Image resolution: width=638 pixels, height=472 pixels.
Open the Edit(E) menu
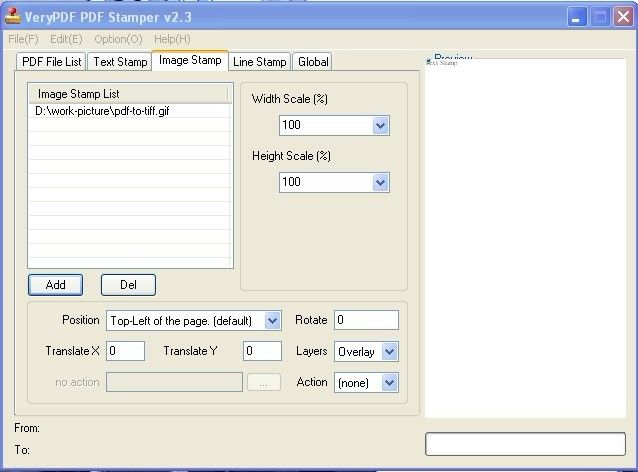point(66,39)
